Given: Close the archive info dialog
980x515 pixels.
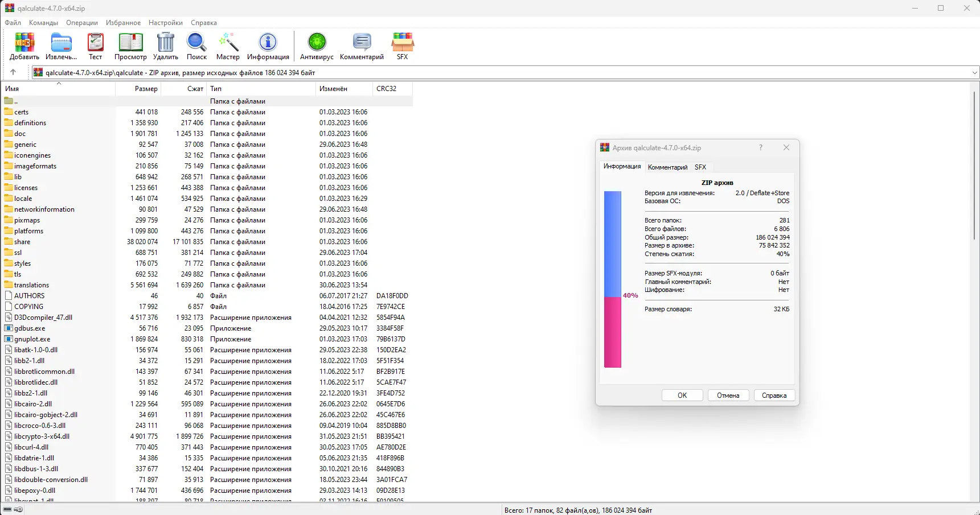Looking at the screenshot, I should coord(786,147).
